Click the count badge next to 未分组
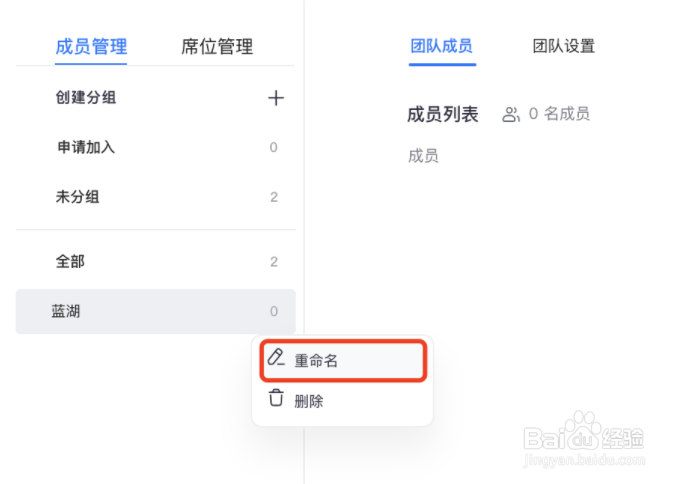This screenshot has width=682, height=484. pos(274,197)
